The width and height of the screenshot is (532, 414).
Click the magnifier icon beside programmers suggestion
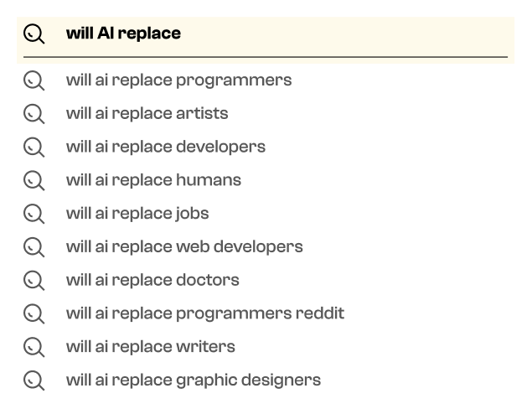click(x=34, y=80)
